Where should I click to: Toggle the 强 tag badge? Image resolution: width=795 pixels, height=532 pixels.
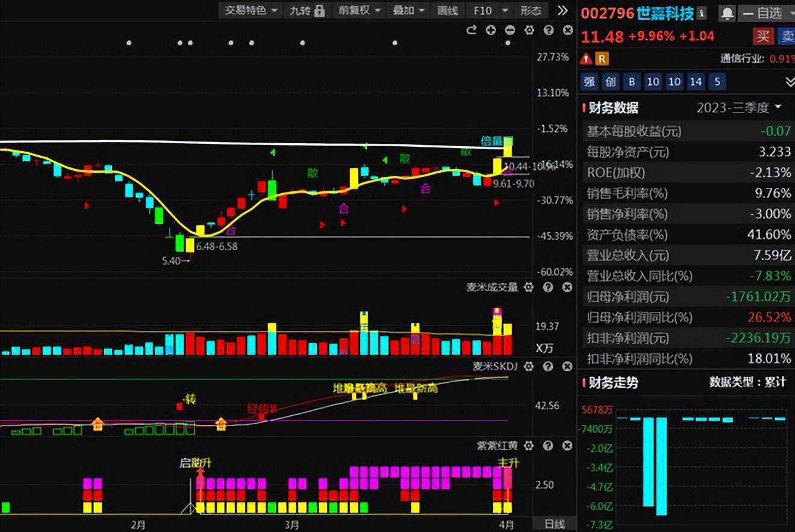[x=590, y=82]
